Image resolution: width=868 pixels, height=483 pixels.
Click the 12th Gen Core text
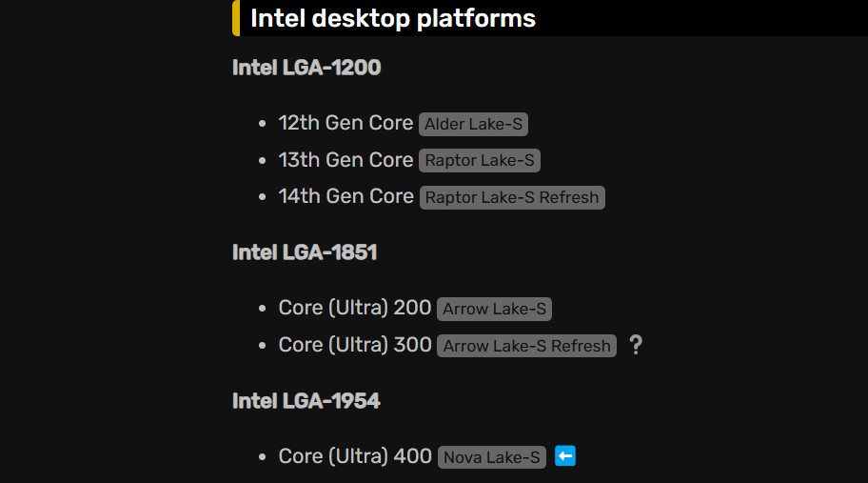(x=345, y=123)
